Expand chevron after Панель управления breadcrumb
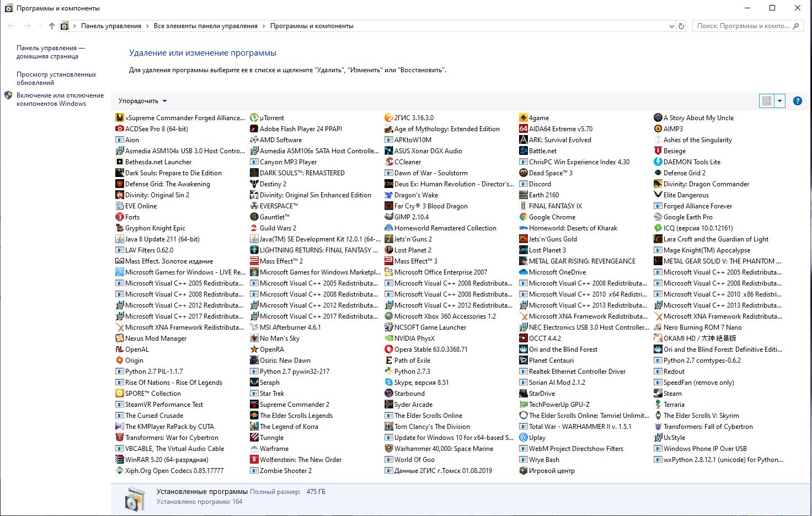The image size is (812, 516). pos(148,26)
